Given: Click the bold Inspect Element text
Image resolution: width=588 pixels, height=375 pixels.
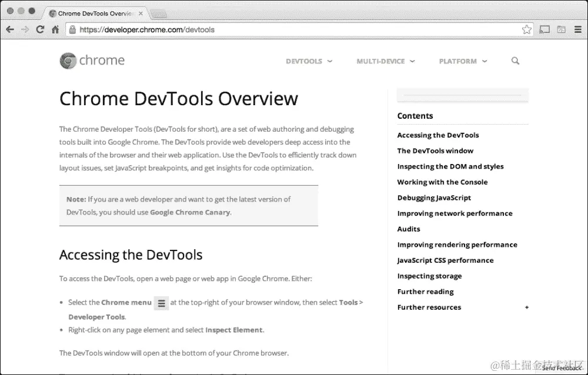Looking at the screenshot, I should 234,330.
